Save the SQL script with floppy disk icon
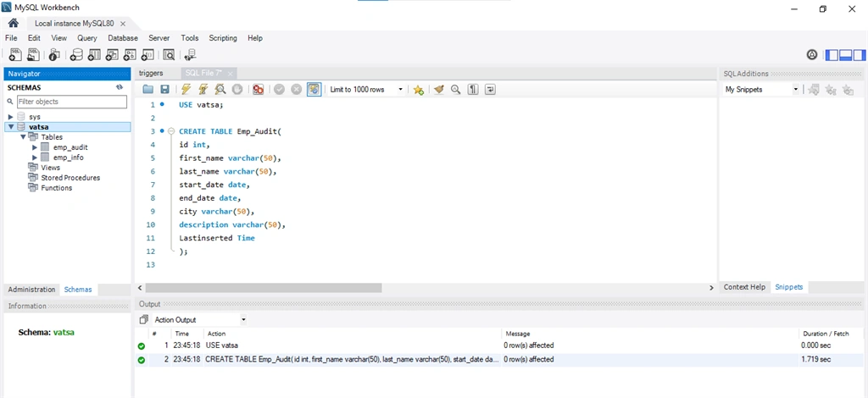 pos(164,90)
